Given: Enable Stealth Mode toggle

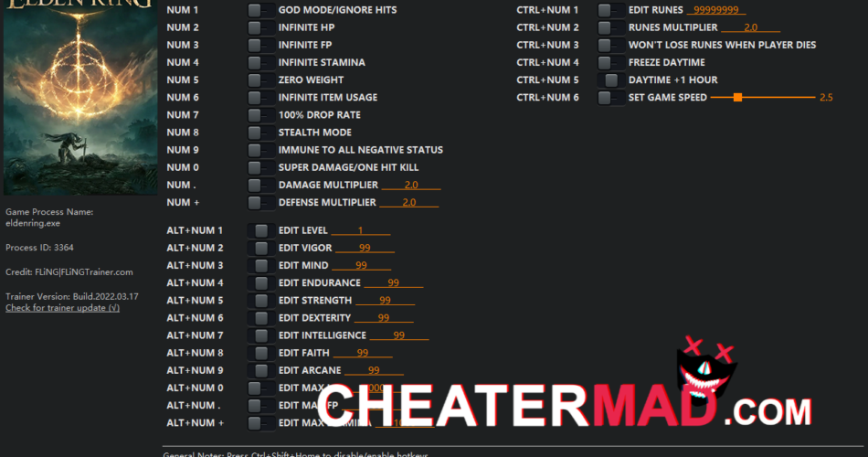Looking at the screenshot, I should coord(260,133).
